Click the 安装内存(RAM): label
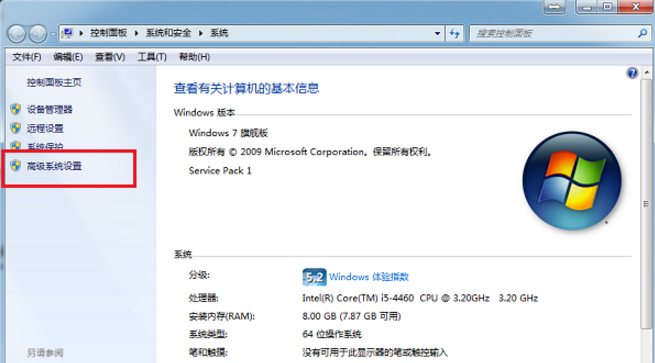 222,316
